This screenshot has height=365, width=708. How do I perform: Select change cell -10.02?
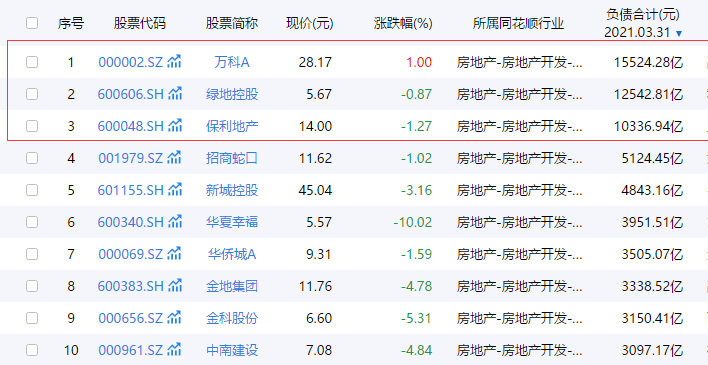413,222
